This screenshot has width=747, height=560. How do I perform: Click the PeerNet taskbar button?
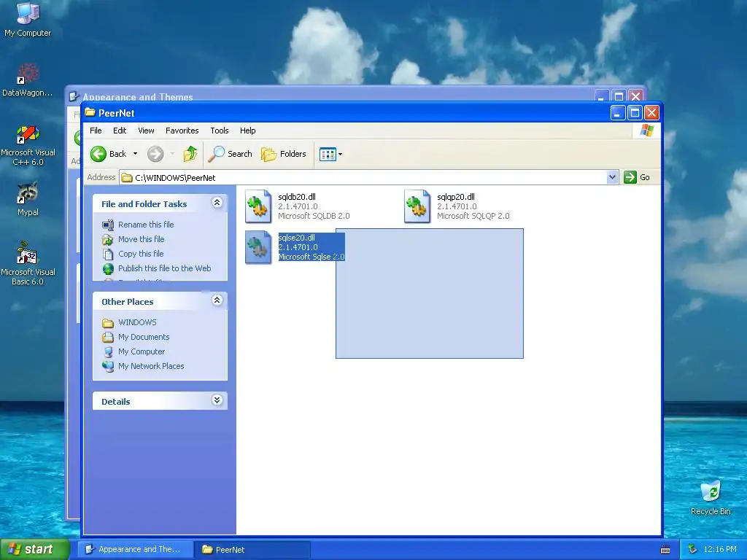point(252,550)
